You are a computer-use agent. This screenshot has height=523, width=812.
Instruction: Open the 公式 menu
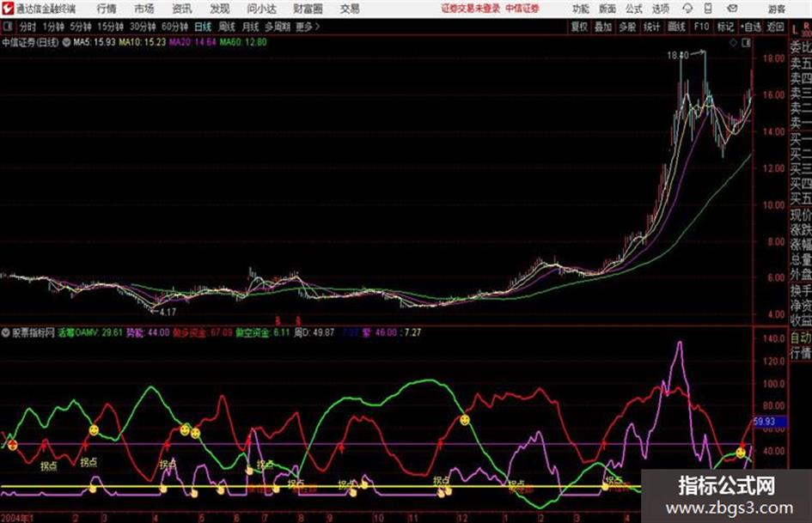pos(634,9)
